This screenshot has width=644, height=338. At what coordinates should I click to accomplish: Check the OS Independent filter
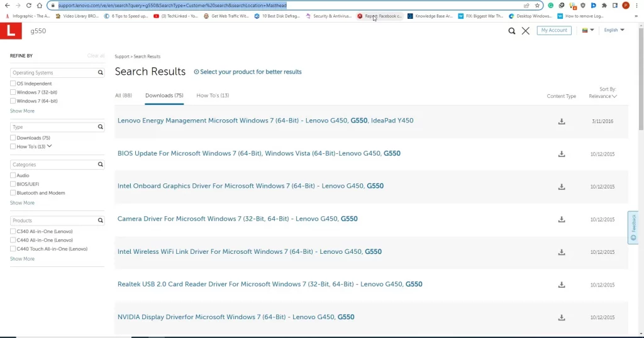13,84
